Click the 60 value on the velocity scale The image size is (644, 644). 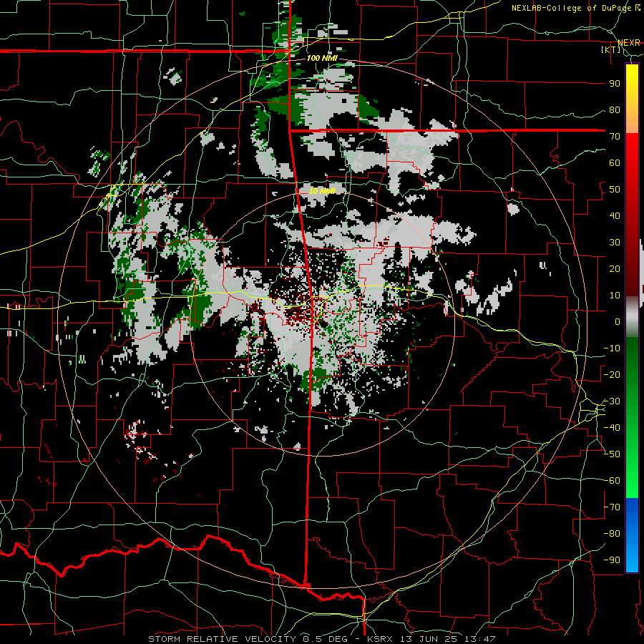[615, 163]
